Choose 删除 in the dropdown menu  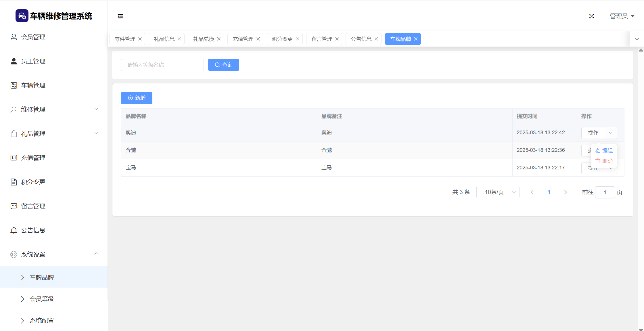point(604,161)
